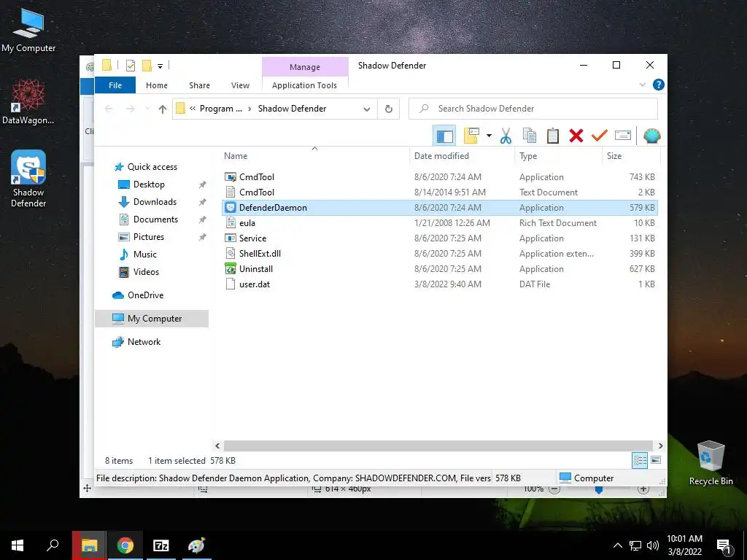Image resolution: width=747 pixels, height=560 pixels.
Task: Open the Home ribbon tab
Action: 157,85
